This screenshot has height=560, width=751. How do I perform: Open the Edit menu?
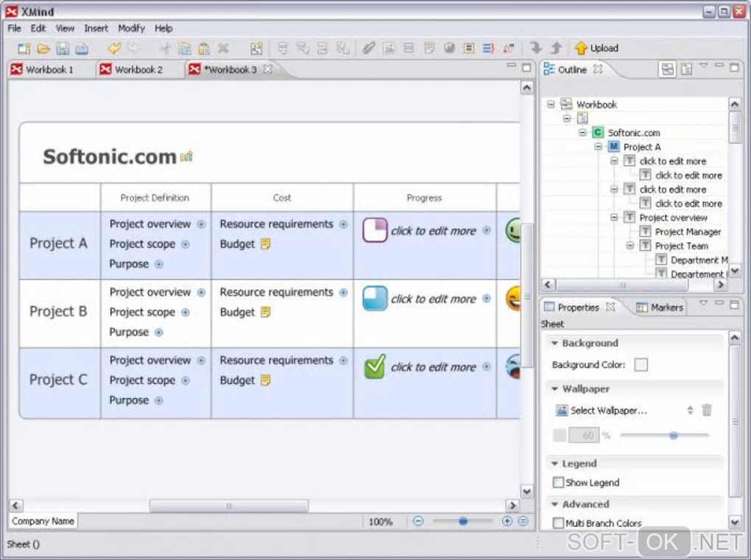tap(38, 28)
